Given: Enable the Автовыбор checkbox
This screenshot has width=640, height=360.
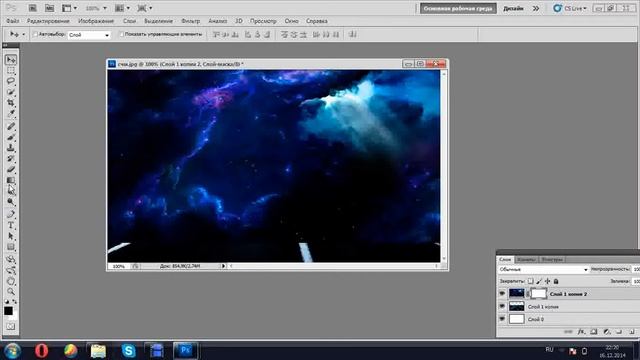Looking at the screenshot, I should [35, 34].
